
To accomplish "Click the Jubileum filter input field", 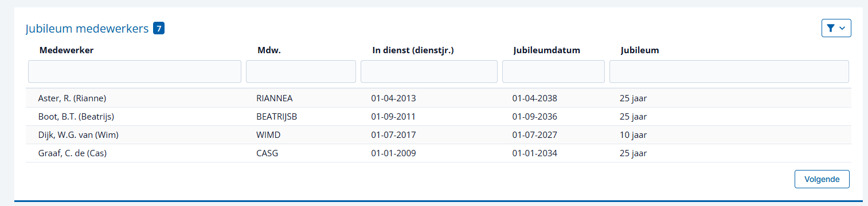I will click(x=729, y=72).
